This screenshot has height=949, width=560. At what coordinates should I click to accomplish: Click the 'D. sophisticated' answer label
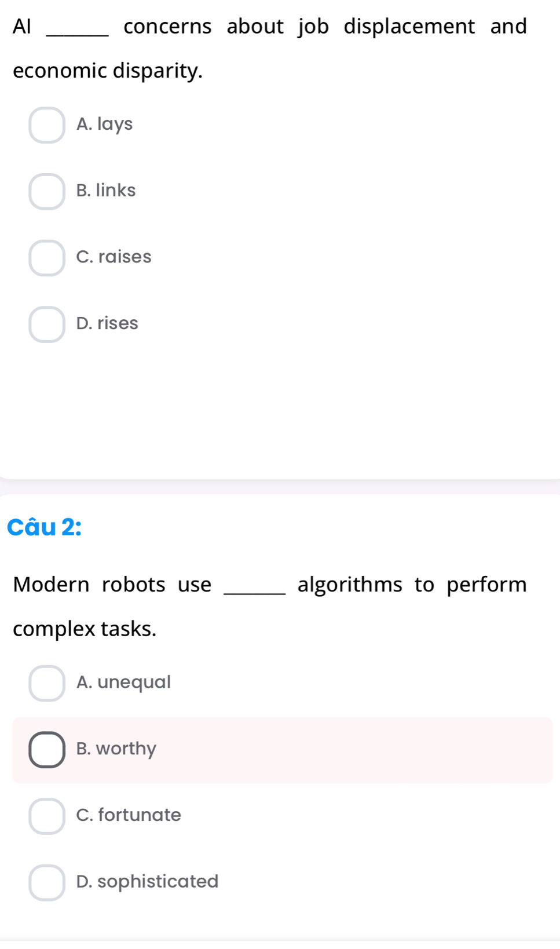point(147,881)
